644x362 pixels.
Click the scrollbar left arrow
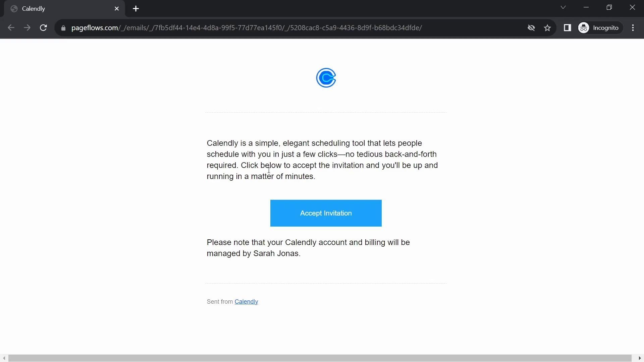coord(4,358)
